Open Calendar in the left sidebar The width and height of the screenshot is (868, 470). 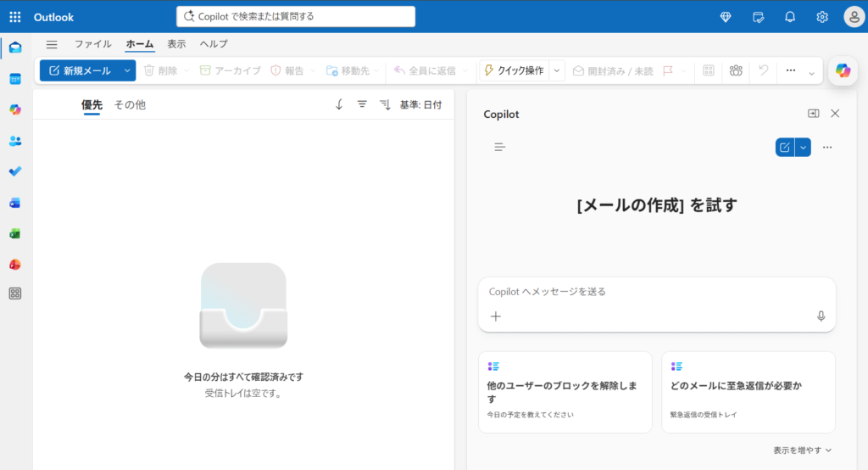pos(15,79)
